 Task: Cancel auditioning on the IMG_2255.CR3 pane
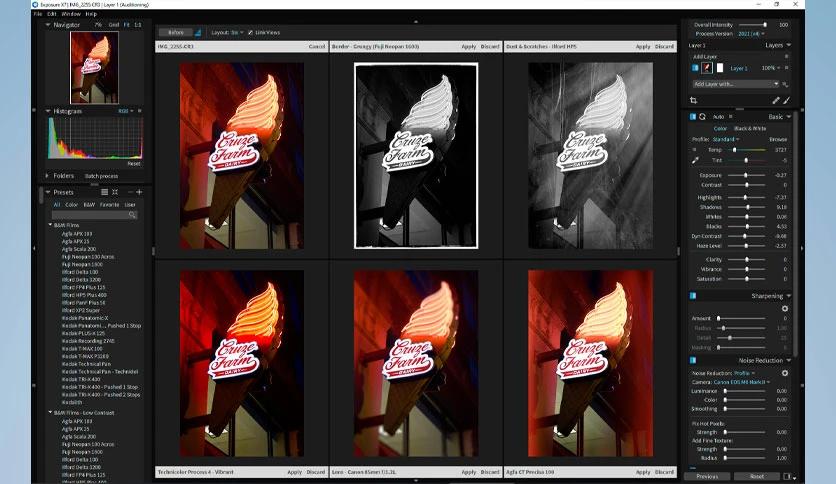click(317, 46)
